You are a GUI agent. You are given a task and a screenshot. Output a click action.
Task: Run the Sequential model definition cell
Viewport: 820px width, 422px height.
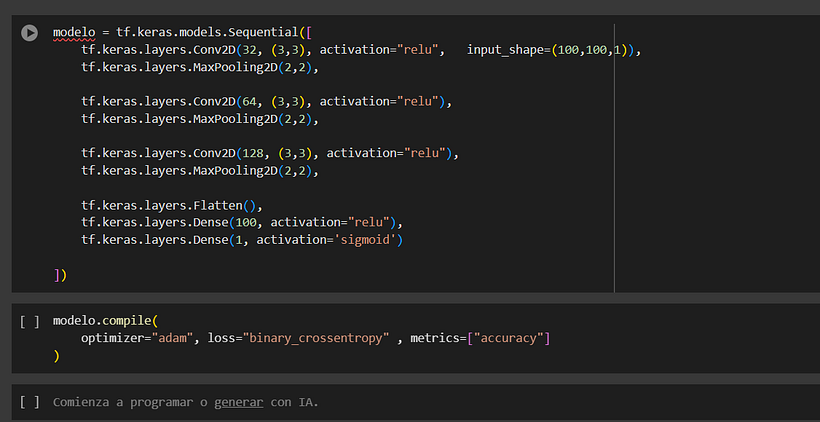point(29,33)
